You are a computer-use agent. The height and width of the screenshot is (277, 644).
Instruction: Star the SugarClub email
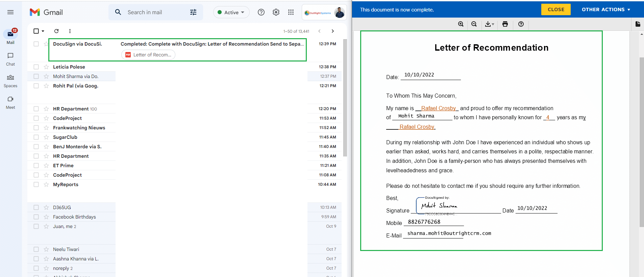coord(46,137)
